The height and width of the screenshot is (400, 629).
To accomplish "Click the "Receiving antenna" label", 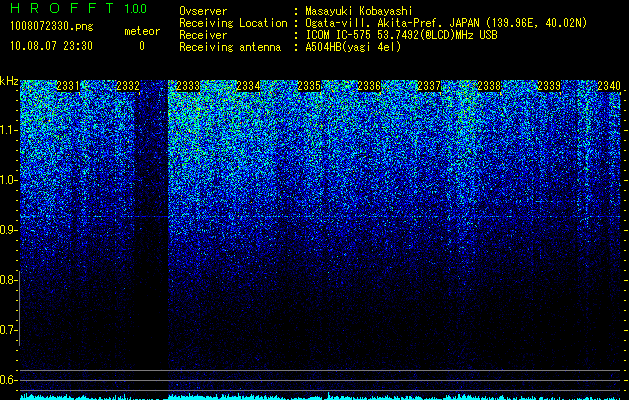I will coord(230,47).
